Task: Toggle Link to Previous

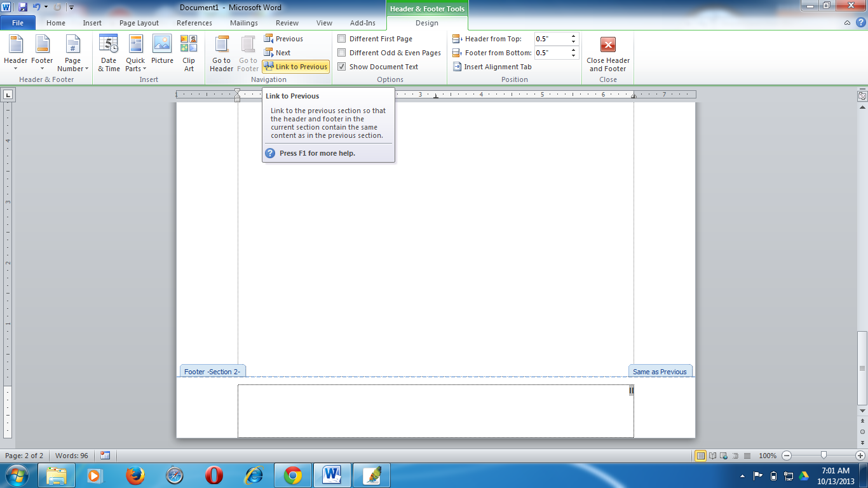Action: point(296,67)
